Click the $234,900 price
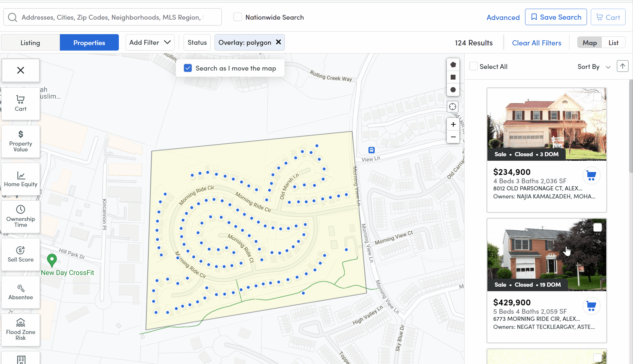 pyautogui.click(x=512, y=172)
